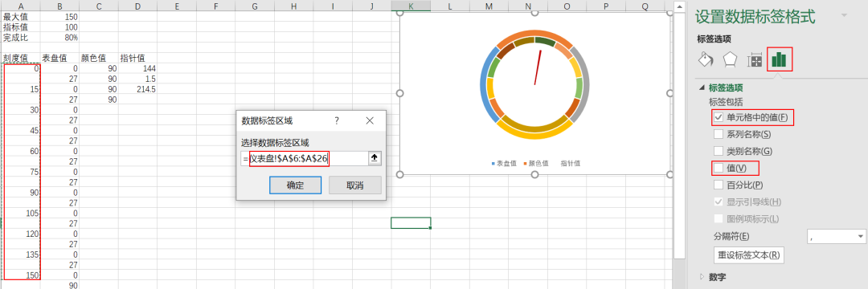Screen dimensions: 868x289
Task: Click the red needle line in the chart
Action: 538,67
